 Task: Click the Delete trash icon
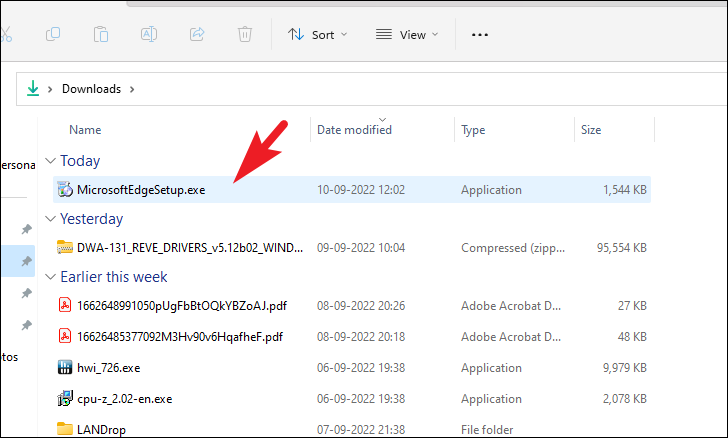pyautogui.click(x=245, y=34)
